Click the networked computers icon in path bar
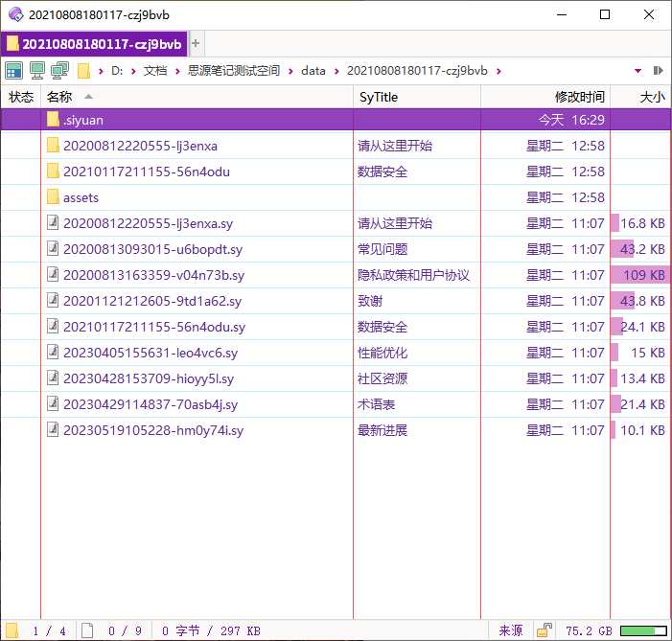 click(59, 70)
